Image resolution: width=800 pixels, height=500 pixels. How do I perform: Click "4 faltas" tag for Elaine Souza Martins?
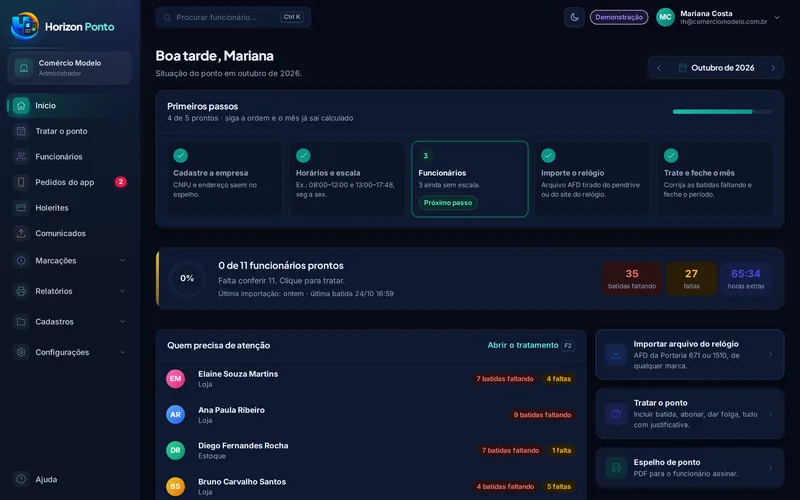coord(559,379)
